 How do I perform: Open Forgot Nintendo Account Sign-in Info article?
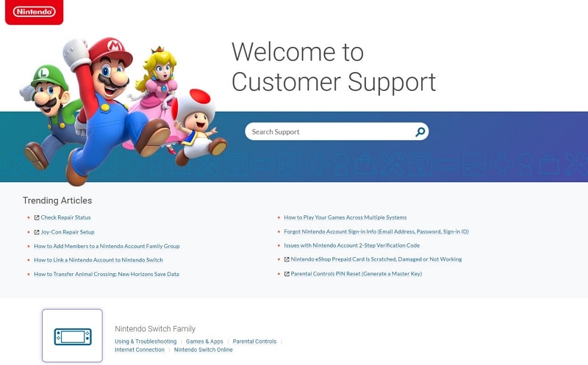coord(376,231)
